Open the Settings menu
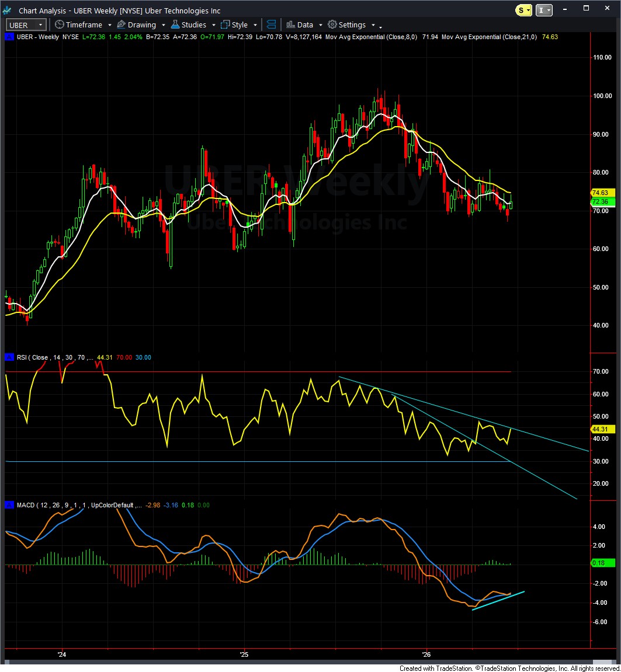 tap(352, 25)
